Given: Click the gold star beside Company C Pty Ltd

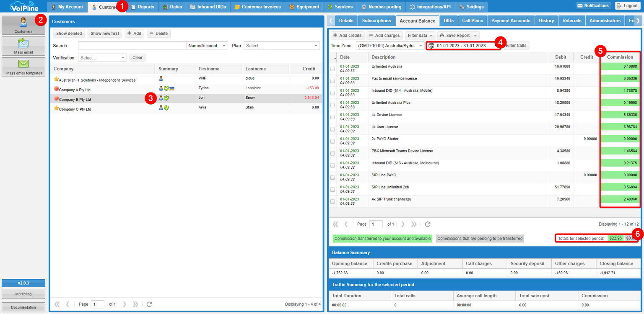Looking at the screenshot, I should tap(56, 108).
